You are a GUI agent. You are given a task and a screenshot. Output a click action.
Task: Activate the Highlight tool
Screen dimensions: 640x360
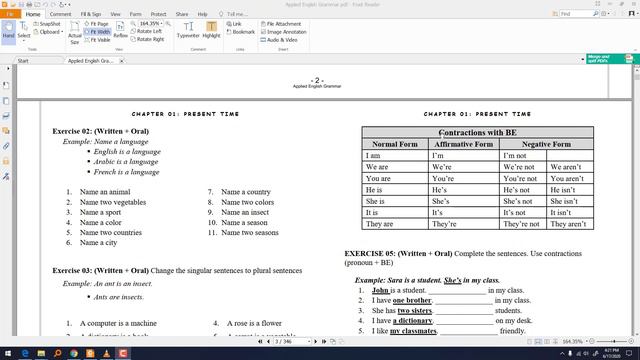[211, 30]
